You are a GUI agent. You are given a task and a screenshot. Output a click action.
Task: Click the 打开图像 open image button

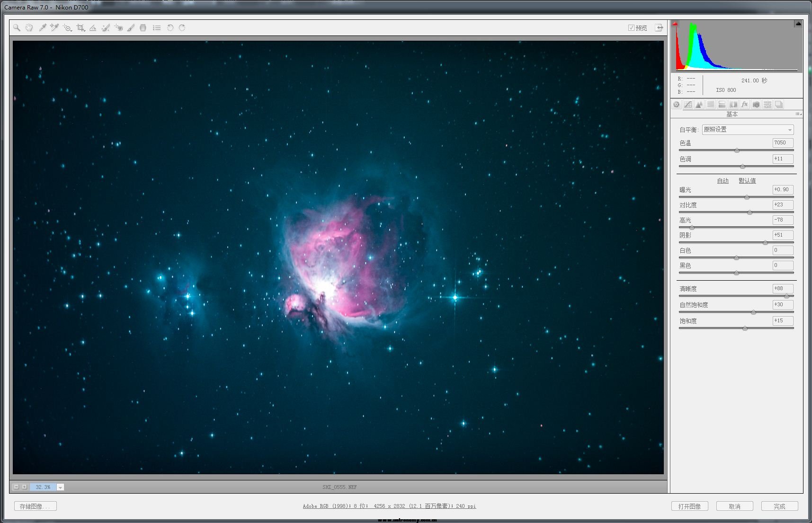click(x=689, y=506)
